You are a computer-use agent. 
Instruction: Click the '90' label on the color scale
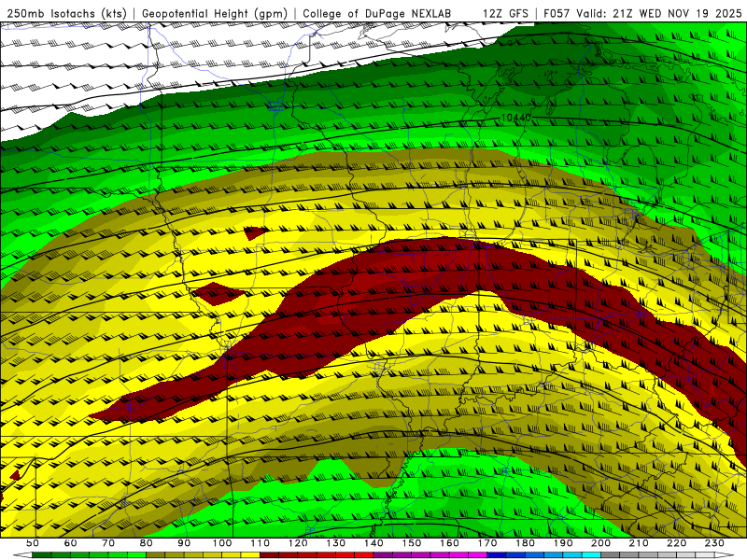[184, 543]
